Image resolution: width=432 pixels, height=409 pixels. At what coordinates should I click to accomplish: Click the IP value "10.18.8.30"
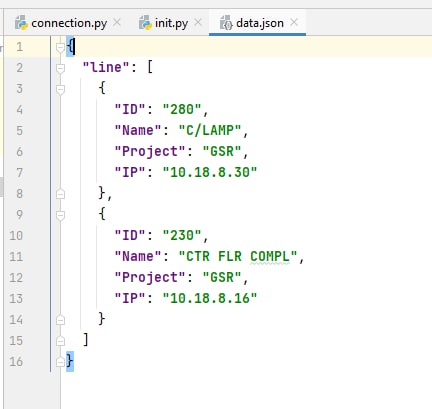click(210, 172)
